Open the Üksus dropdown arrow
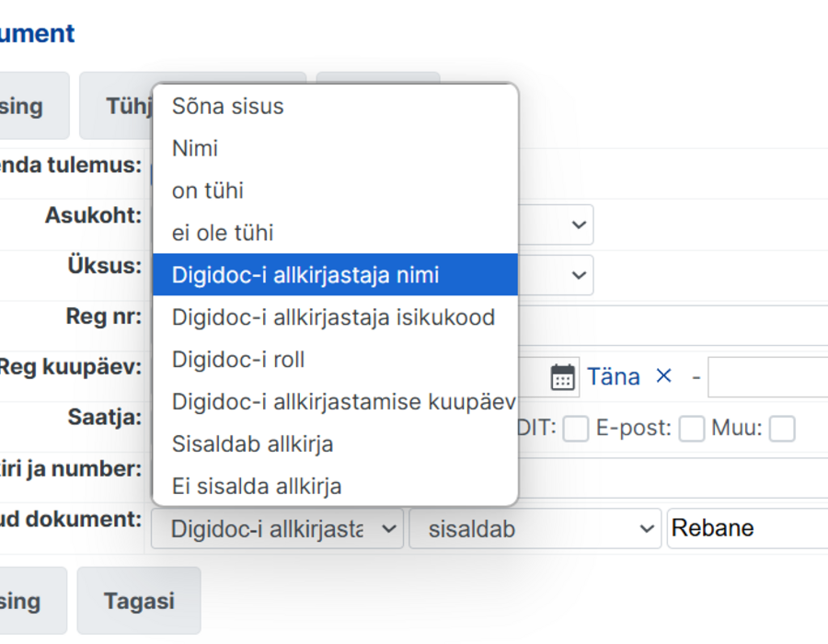 point(579,276)
